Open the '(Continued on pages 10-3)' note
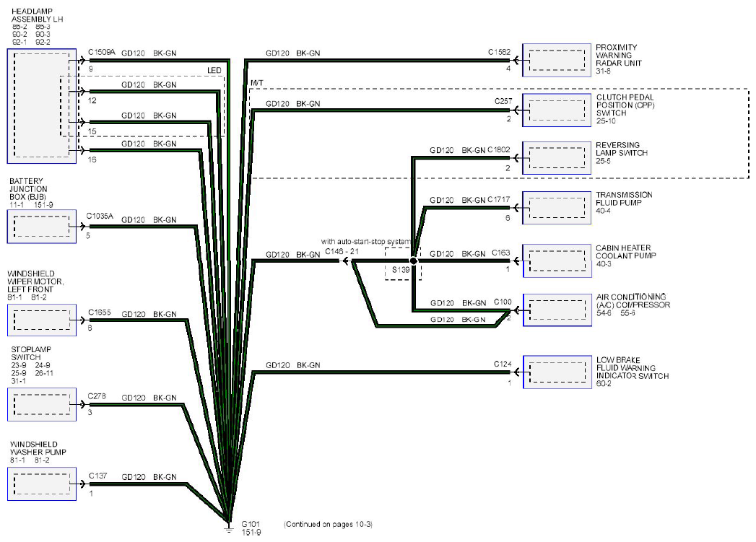 pyautogui.click(x=329, y=524)
